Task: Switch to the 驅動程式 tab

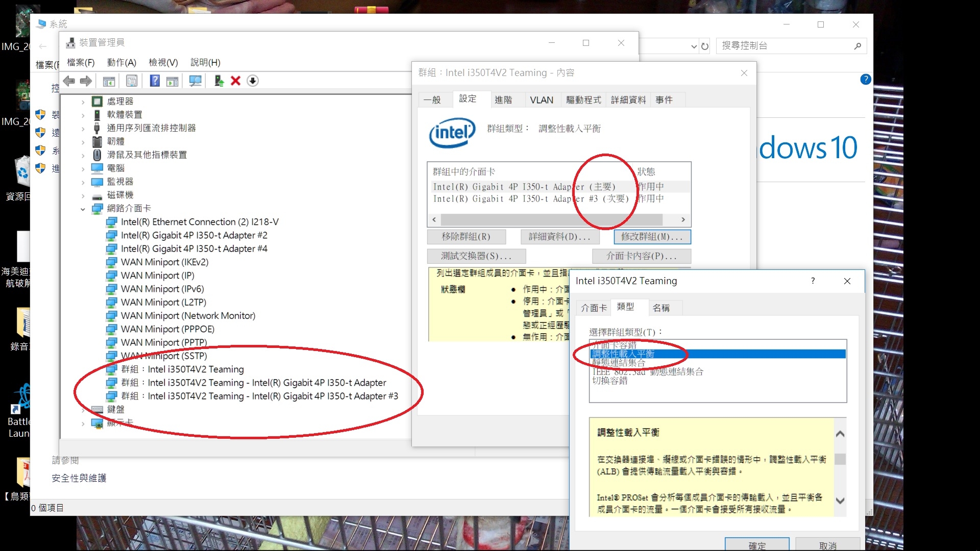Action: (x=583, y=100)
